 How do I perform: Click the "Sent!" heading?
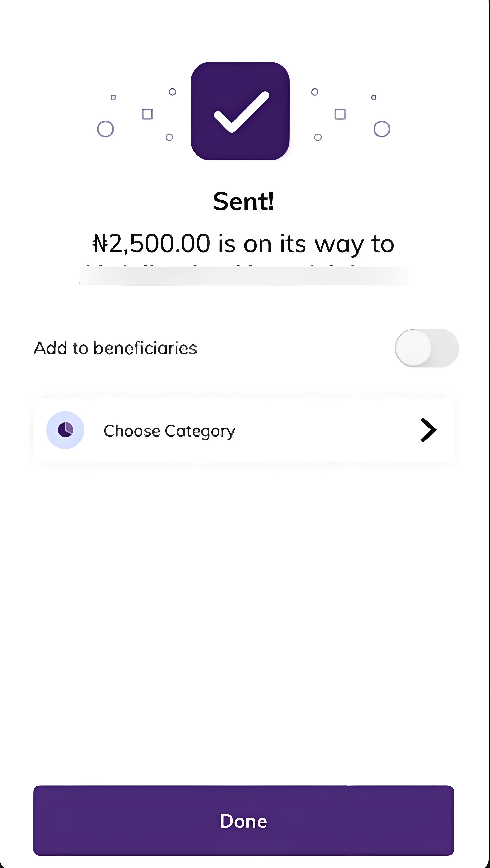[x=243, y=202]
